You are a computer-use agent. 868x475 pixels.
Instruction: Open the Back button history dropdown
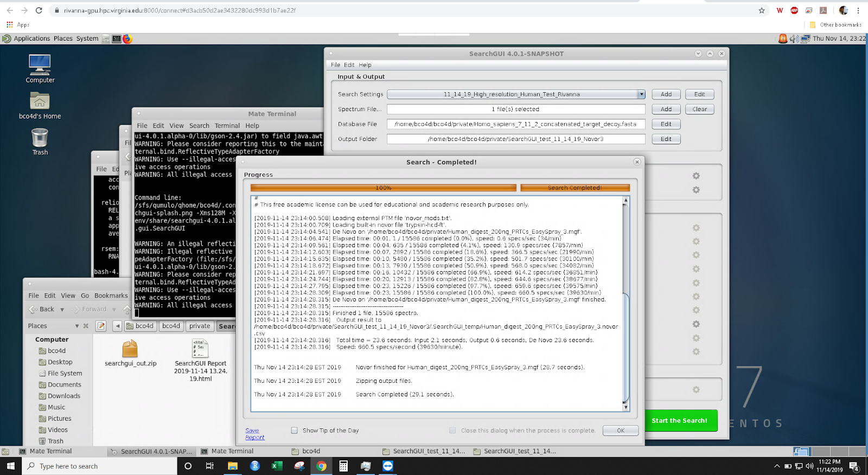[62, 310]
